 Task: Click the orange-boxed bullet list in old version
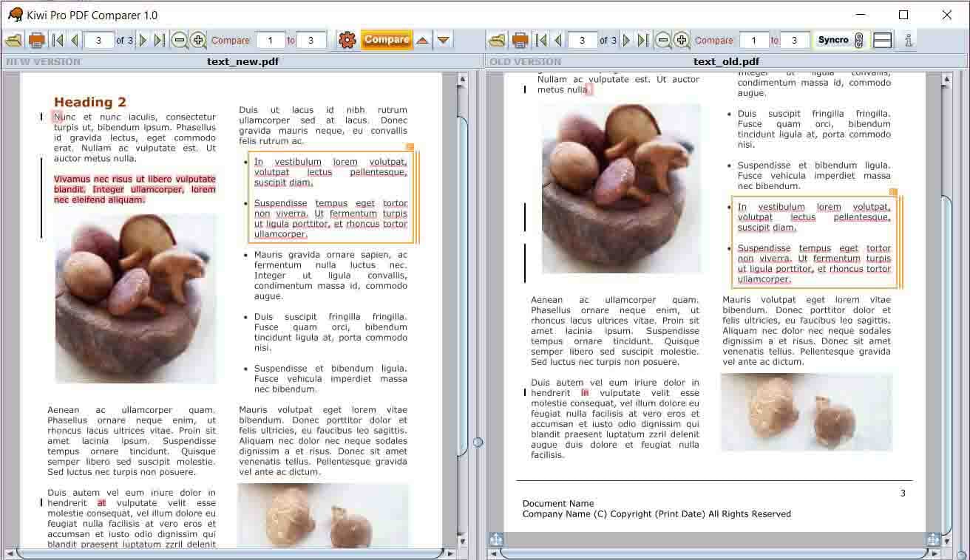pos(816,242)
